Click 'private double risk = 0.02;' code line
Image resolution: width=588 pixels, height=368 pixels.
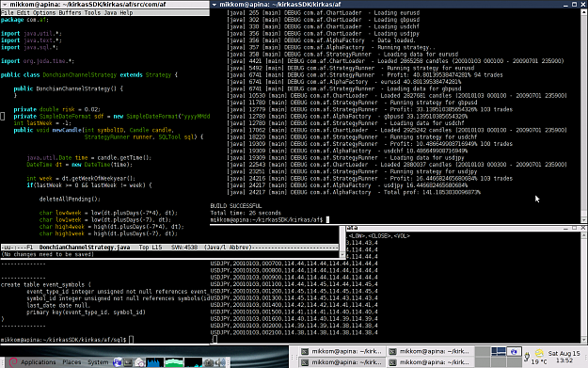click(x=56, y=109)
